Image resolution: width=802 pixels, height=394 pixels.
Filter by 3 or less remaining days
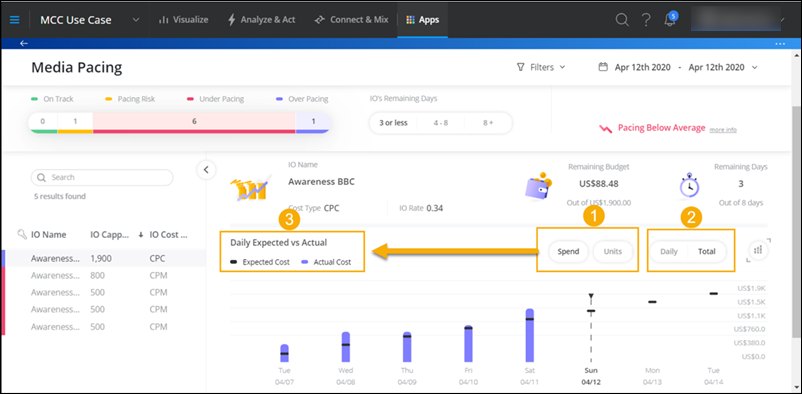(393, 123)
